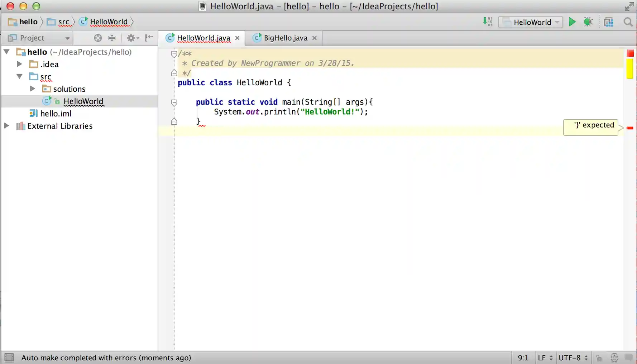637x364 pixels.
Task: Collapse all project tree nodes icon
Action: click(x=112, y=38)
